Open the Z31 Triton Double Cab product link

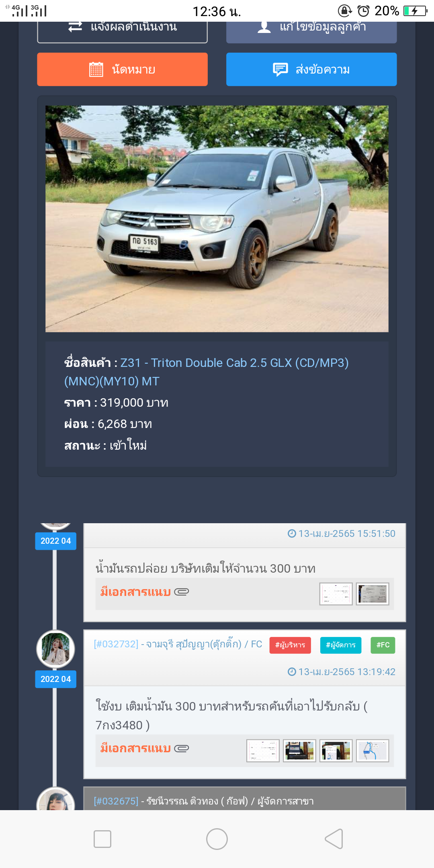click(x=206, y=372)
